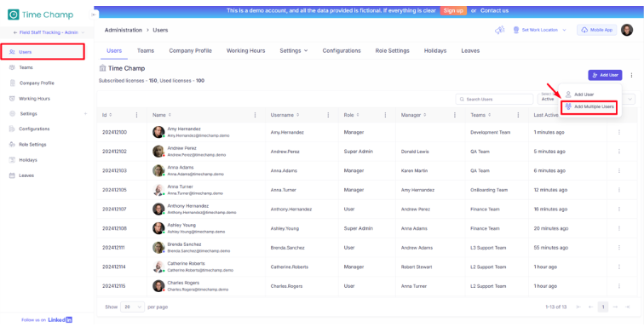Sort the table by Id

coord(110,115)
